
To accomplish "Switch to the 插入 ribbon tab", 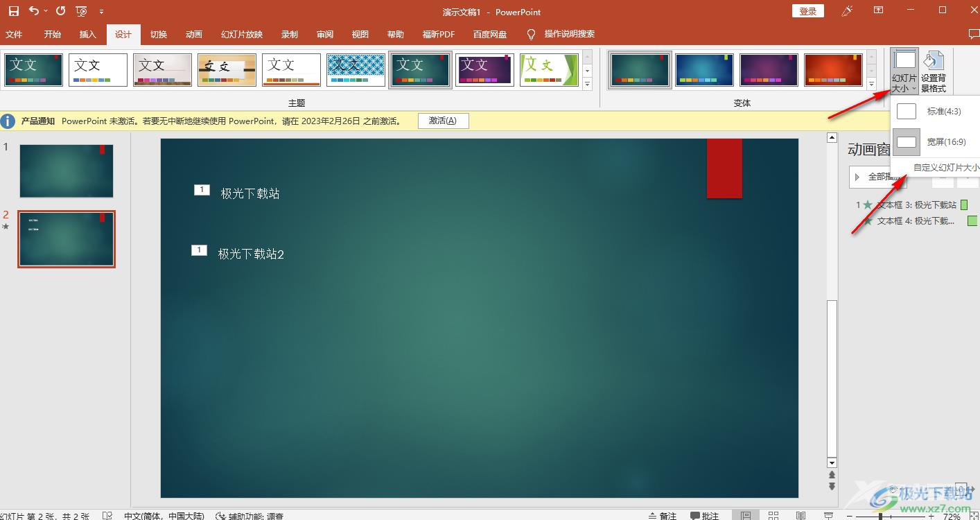I will click(x=88, y=34).
